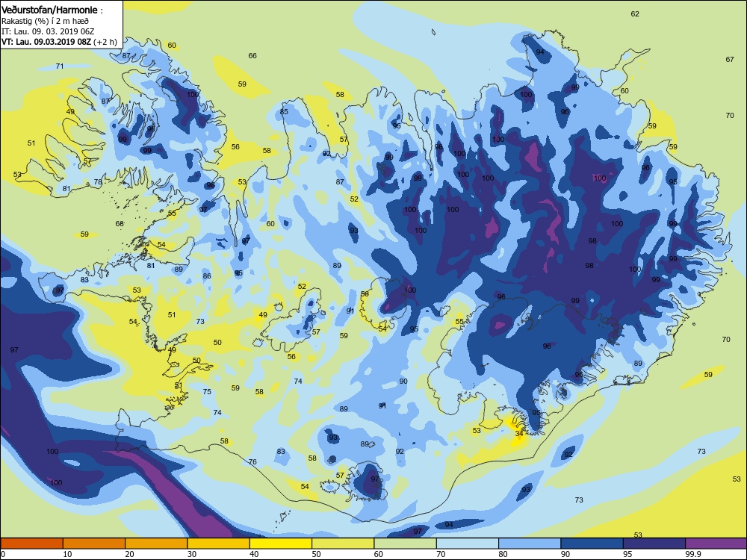Click the dark orange 0–10 legend swatch

click(x=31, y=544)
